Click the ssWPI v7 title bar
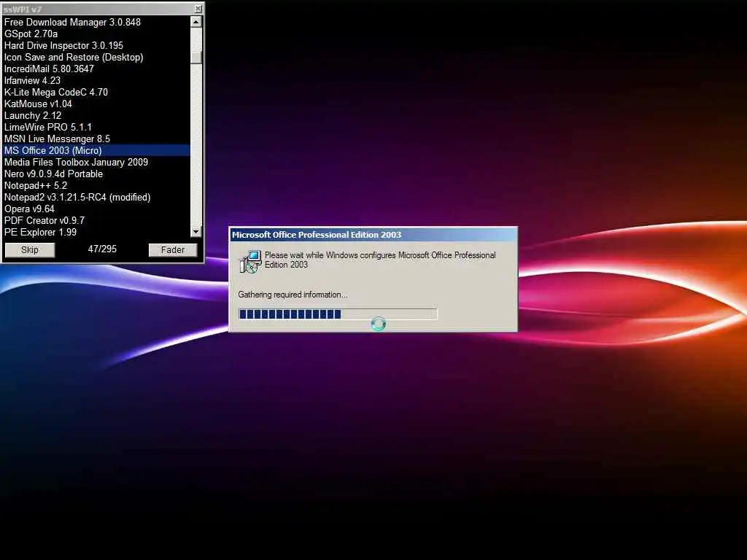This screenshot has height=560, width=747. [x=103, y=9]
